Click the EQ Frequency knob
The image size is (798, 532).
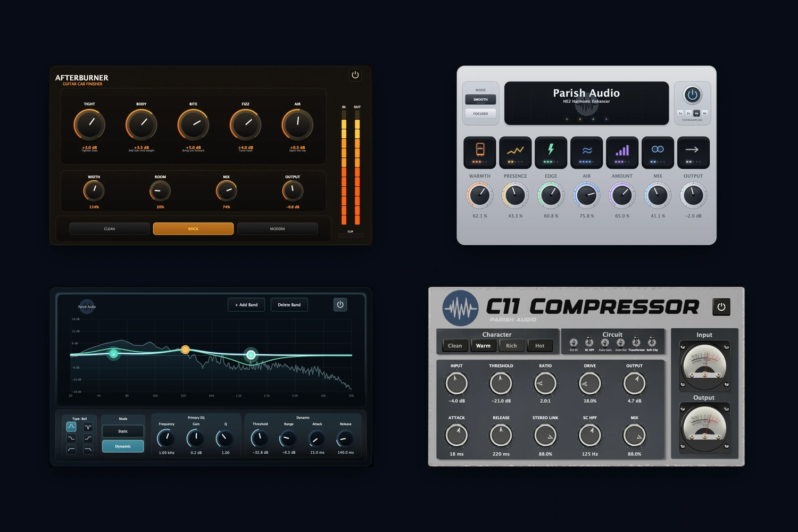(167, 438)
